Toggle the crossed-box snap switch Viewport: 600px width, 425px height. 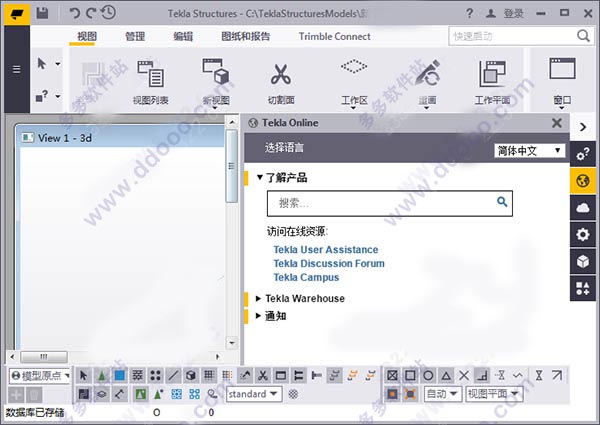392,376
